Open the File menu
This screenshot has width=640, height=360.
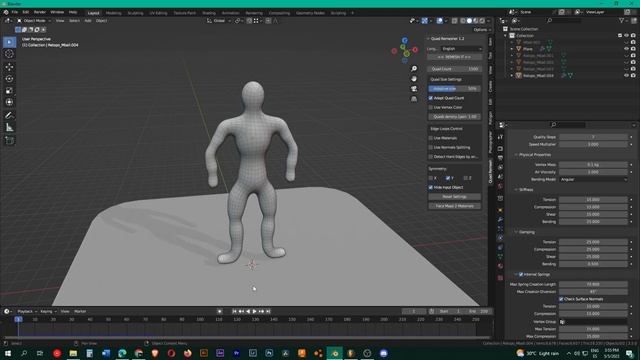click(15, 12)
